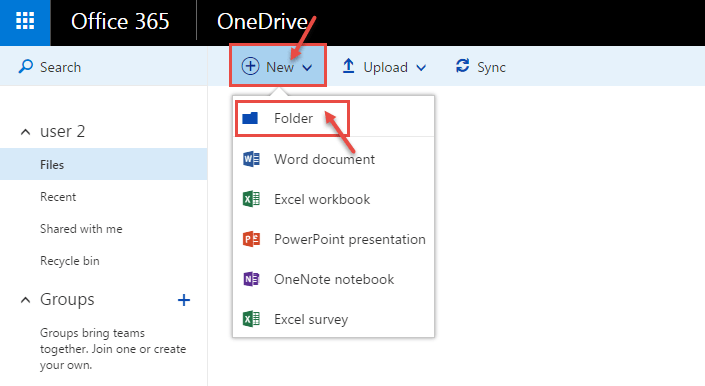Choose PowerPoint presentation from the menu
The height and width of the screenshot is (386, 705).
(333, 239)
